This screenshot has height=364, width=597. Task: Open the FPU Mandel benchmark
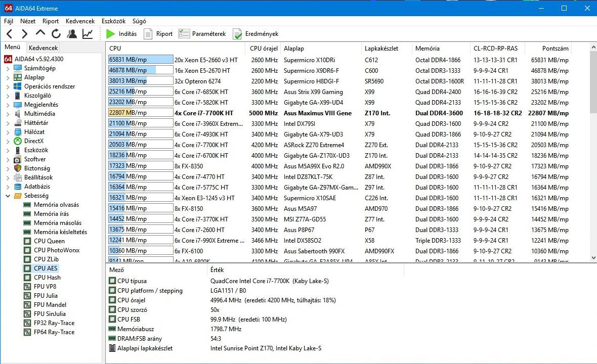(45, 305)
